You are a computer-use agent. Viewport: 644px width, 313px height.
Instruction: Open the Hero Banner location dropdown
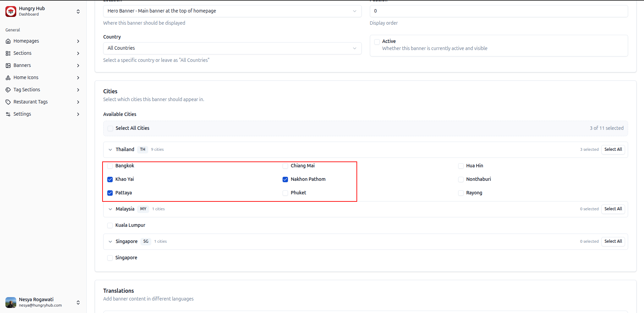pyautogui.click(x=232, y=11)
